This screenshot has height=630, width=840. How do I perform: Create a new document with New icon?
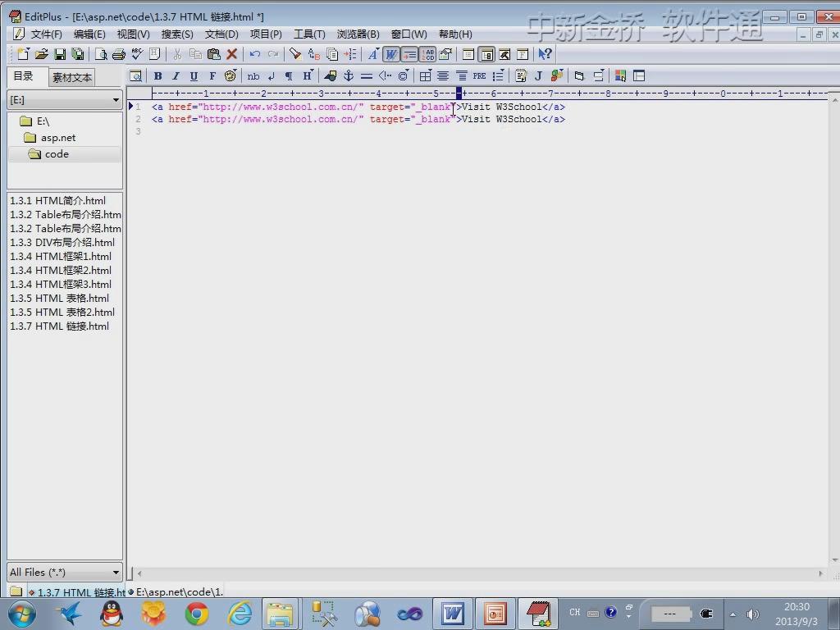pos(23,54)
